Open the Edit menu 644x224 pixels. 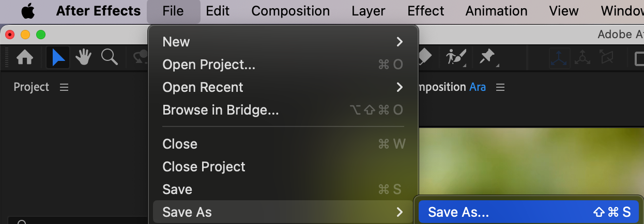point(218,11)
